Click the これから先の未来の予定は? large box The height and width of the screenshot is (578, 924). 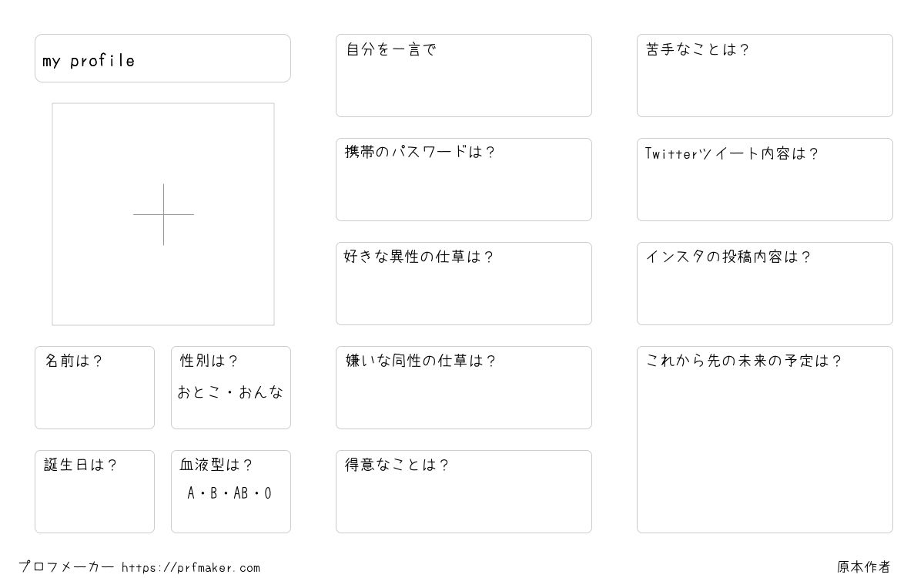coord(765,439)
